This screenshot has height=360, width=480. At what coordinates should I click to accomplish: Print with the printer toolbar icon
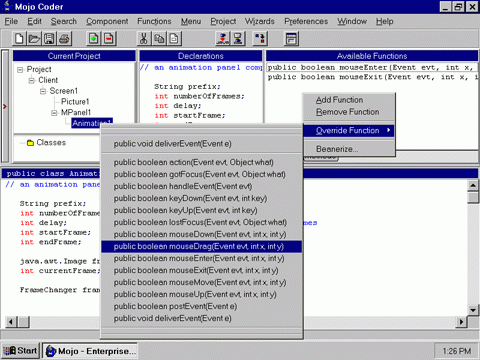point(65,39)
